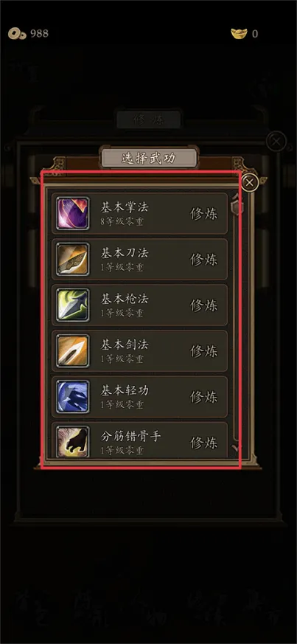Tap the 基本轻功 skill icon
297x644 pixels.
(73, 397)
